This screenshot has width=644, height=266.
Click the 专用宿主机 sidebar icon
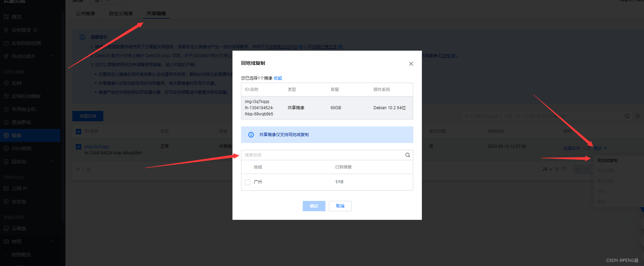coord(6,109)
